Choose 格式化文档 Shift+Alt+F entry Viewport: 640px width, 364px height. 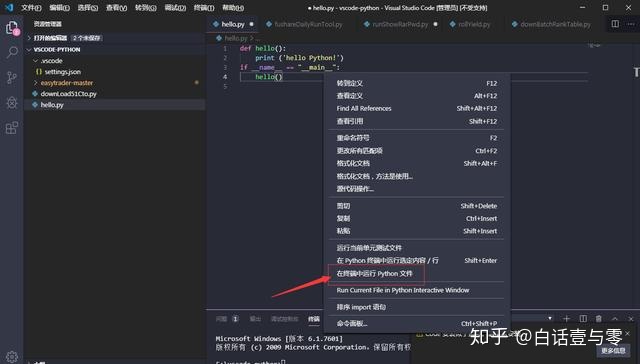[416, 163]
